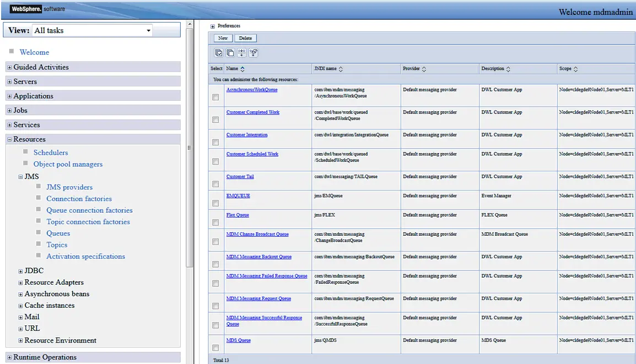Collapse the navigation pane via splitter arrow
The width and height of the screenshot is (636, 364).
(x=189, y=148)
